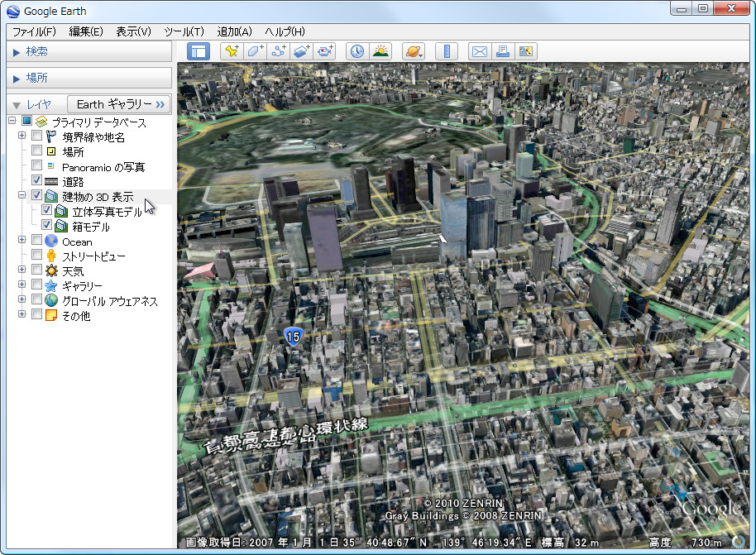Open the Add Image Overlay tool
Image resolution: width=756 pixels, height=555 pixels.
coord(299,50)
